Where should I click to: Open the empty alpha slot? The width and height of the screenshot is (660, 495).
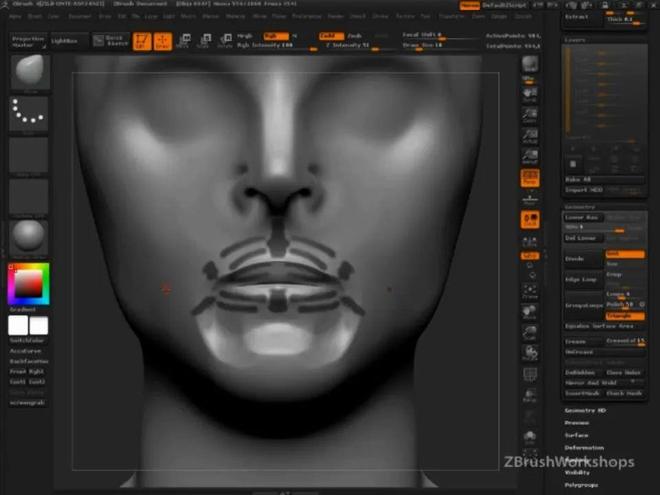29,155
